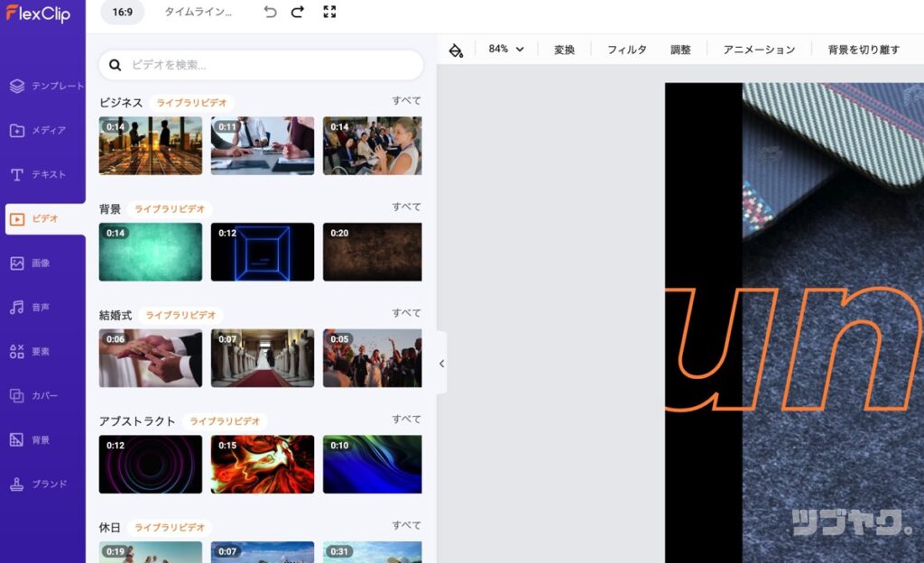Click 背景を切り離す in toolbar

pos(864,50)
